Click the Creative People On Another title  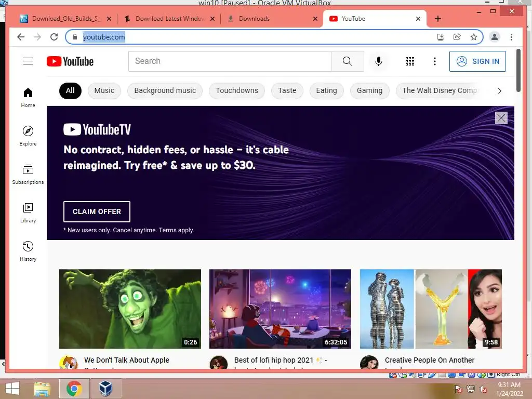(x=430, y=360)
